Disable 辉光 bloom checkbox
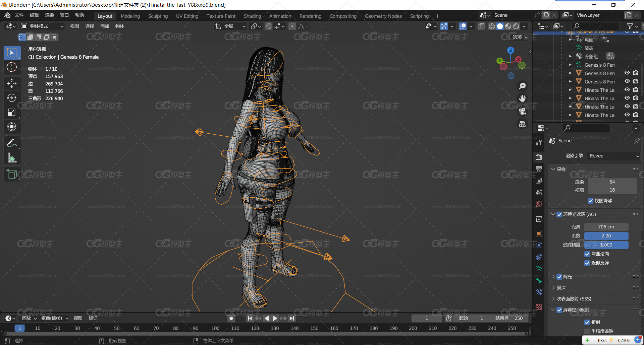Viewport: 644px width, 345px height. 559,277
